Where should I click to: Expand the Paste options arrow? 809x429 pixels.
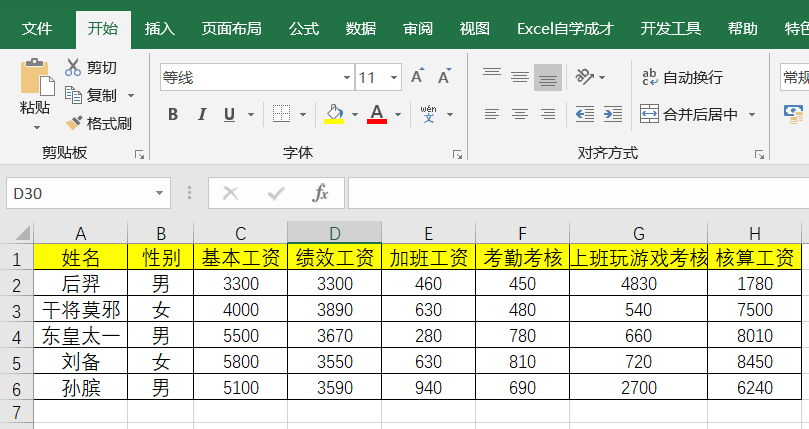click(x=37, y=127)
